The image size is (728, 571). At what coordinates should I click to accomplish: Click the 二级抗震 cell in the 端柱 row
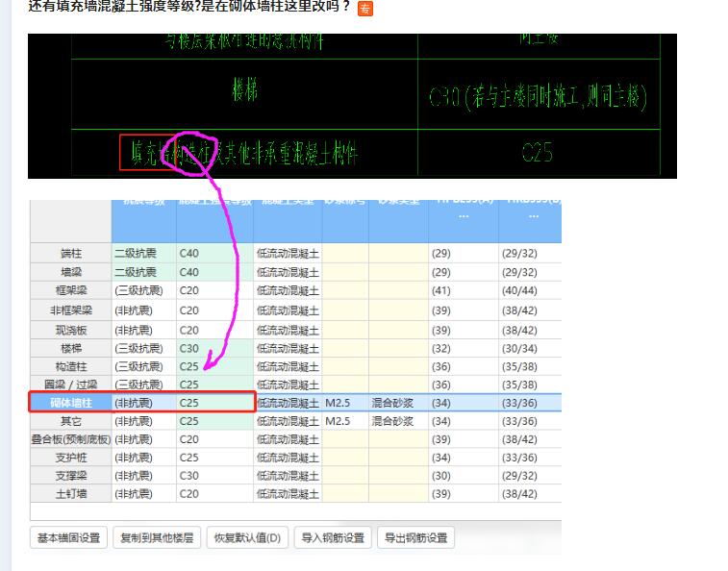point(144,254)
